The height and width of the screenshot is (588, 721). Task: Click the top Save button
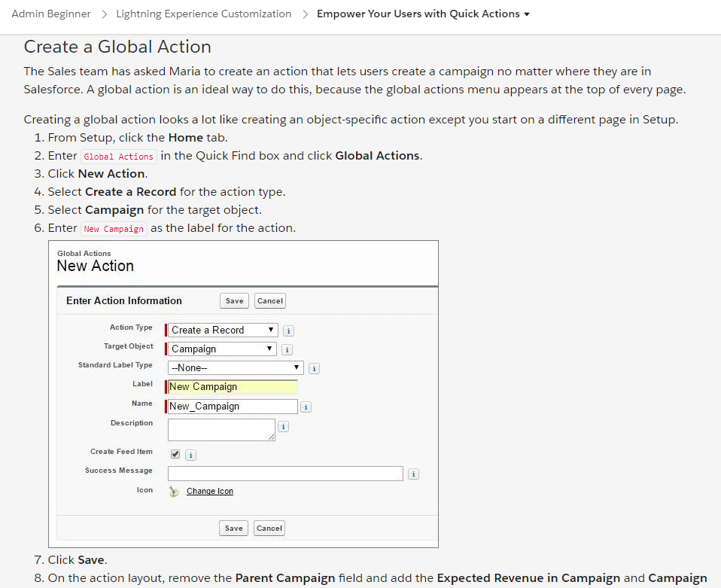(x=235, y=301)
